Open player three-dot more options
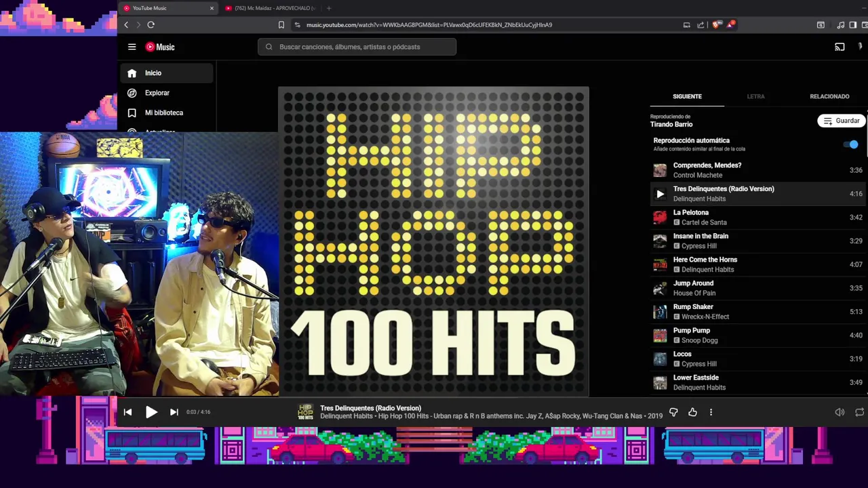Viewport: 868px width, 488px height. 711,412
